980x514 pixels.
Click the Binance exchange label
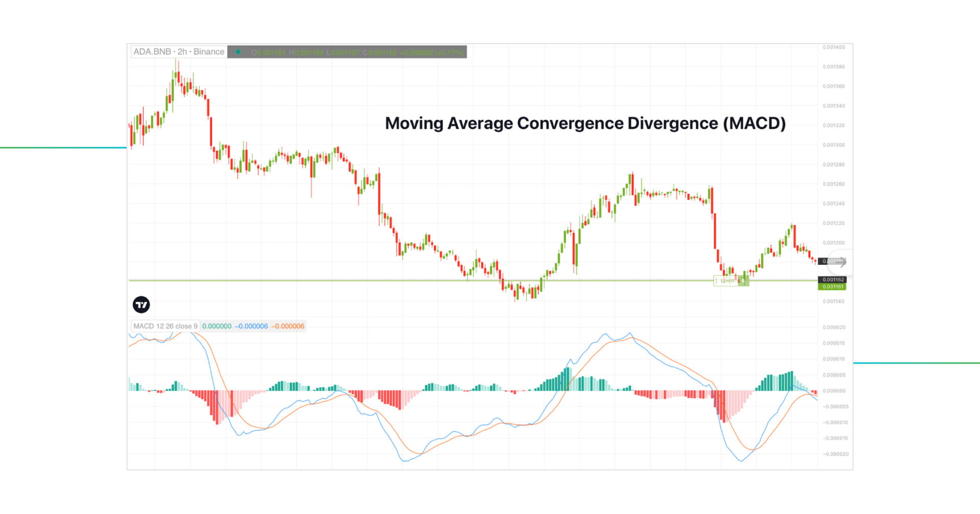[209, 52]
